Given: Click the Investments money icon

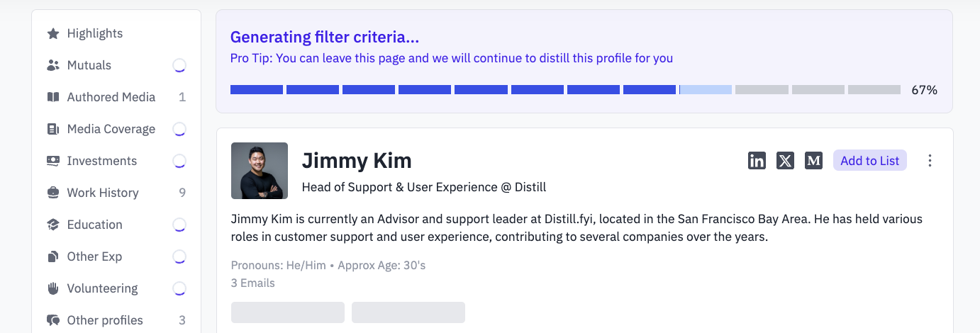Looking at the screenshot, I should (x=53, y=161).
